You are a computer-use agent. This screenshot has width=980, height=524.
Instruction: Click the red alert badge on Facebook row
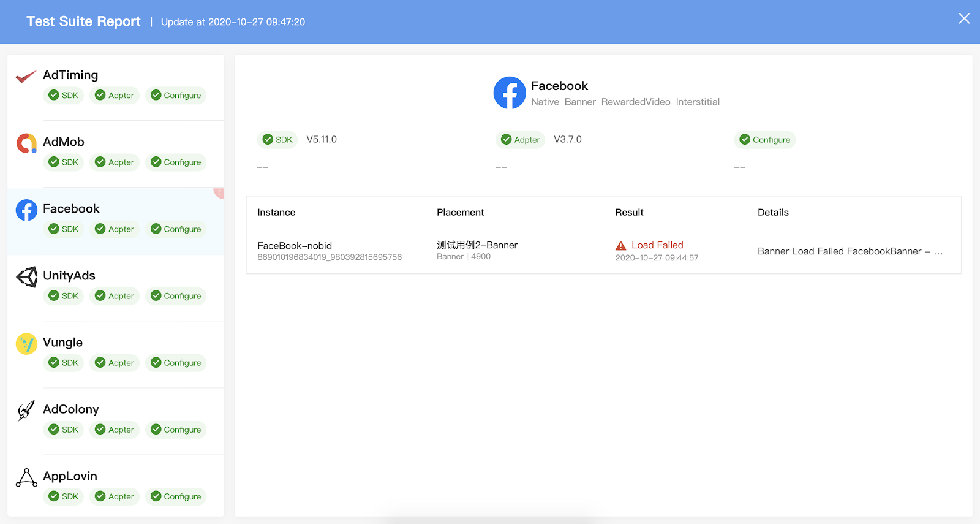[x=219, y=193]
